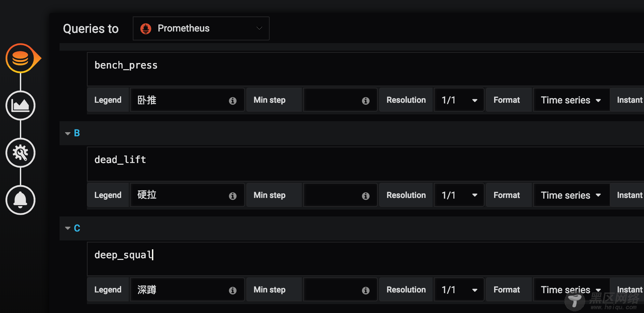Click Min step input for query B
The height and width of the screenshot is (313, 644).
340,195
